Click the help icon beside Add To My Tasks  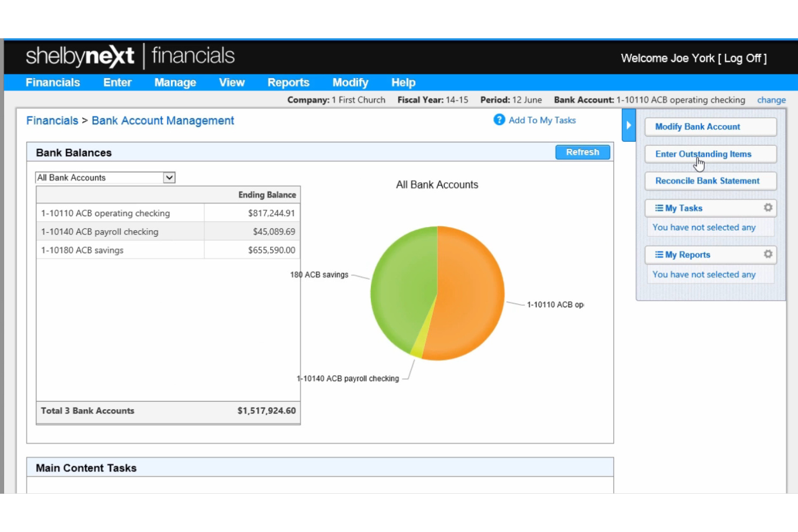[499, 120]
